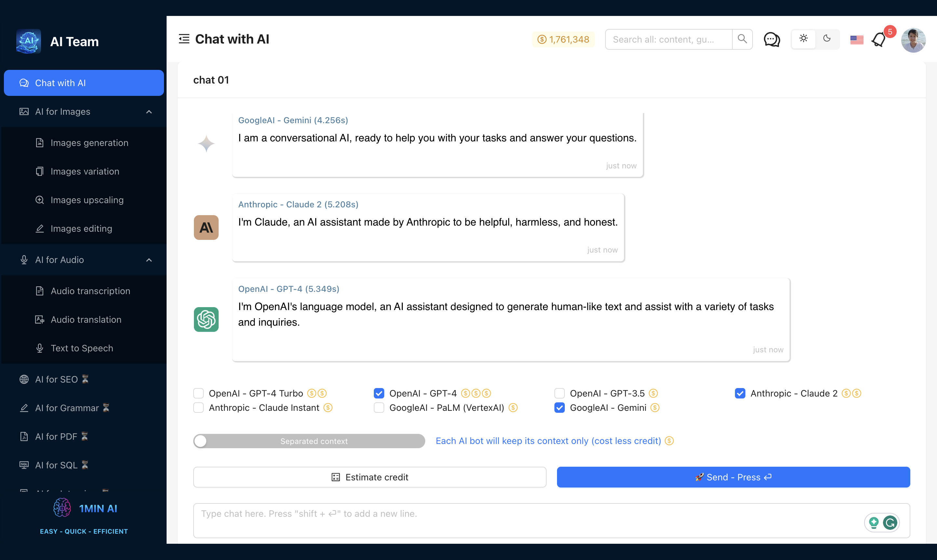Click the Estimate credit button
This screenshot has width=937, height=560.
(x=369, y=477)
